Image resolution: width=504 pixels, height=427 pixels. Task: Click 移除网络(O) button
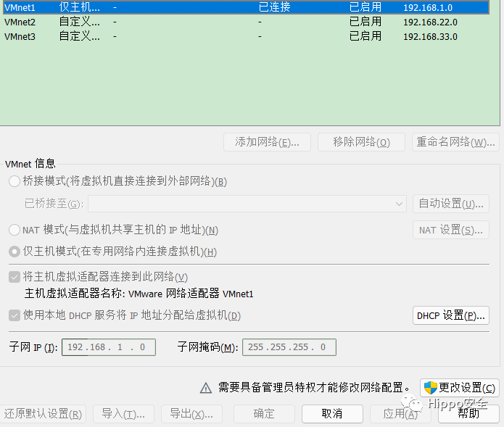tap(361, 142)
